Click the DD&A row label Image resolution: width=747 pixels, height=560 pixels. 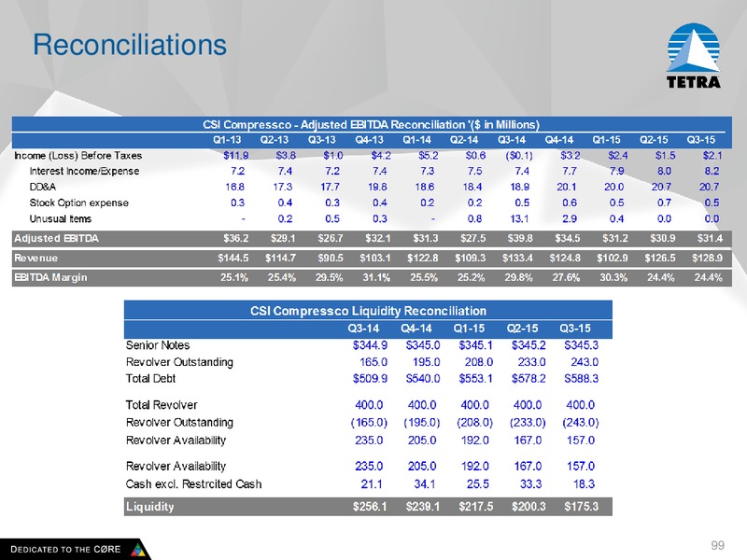click(43, 187)
